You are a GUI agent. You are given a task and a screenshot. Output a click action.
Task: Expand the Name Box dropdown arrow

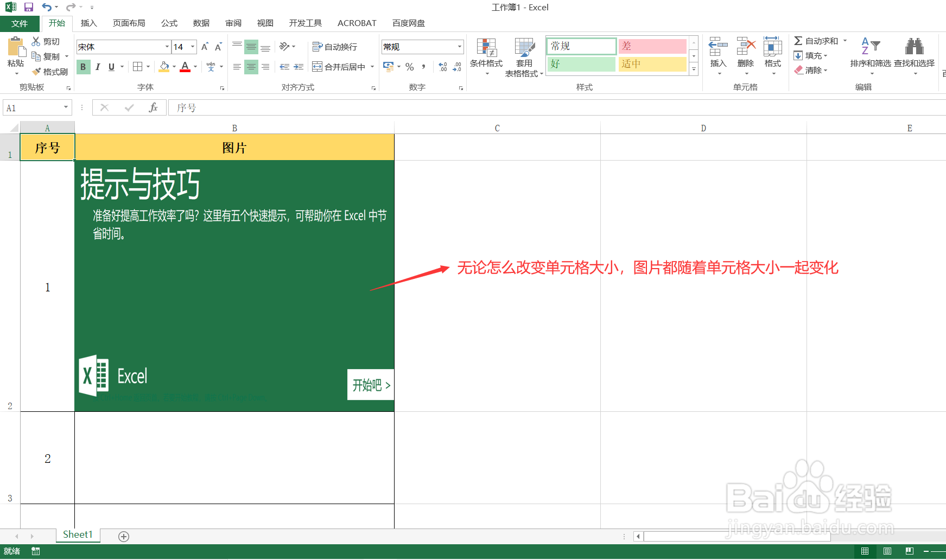coord(66,107)
